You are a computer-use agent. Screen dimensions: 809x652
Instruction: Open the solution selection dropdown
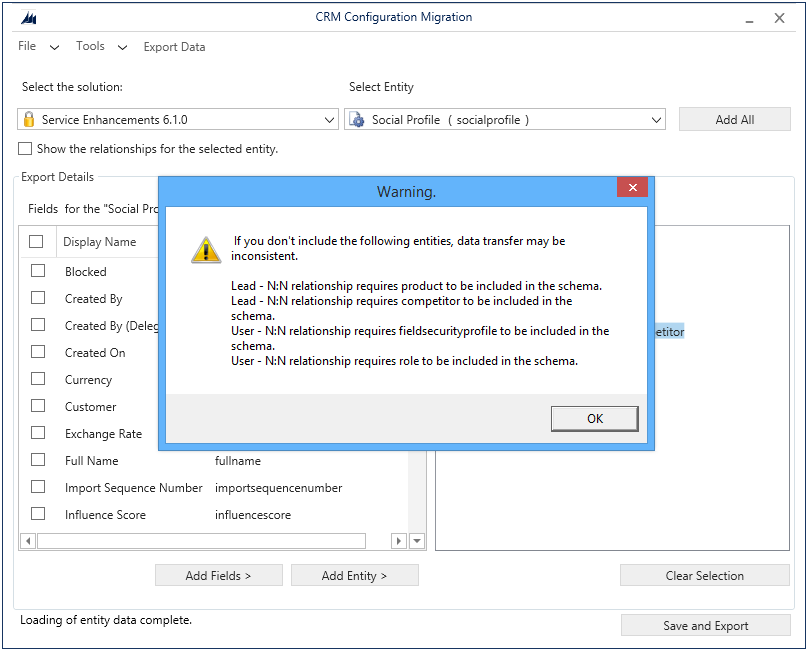pyautogui.click(x=331, y=118)
